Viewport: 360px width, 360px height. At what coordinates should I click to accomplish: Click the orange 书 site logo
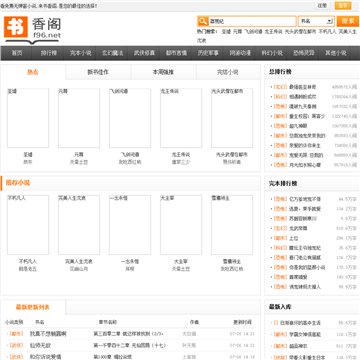click(16, 27)
